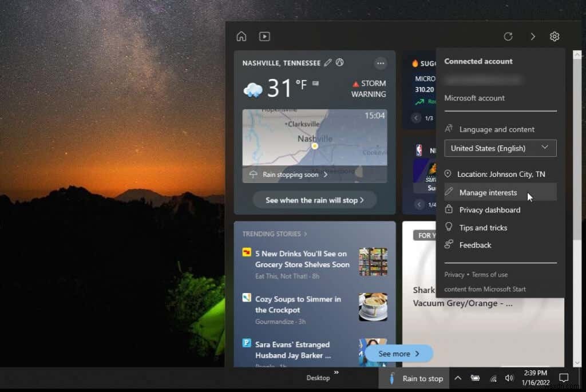Click the Storm Warning alert icon
The image size is (586, 392).
click(355, 83)
